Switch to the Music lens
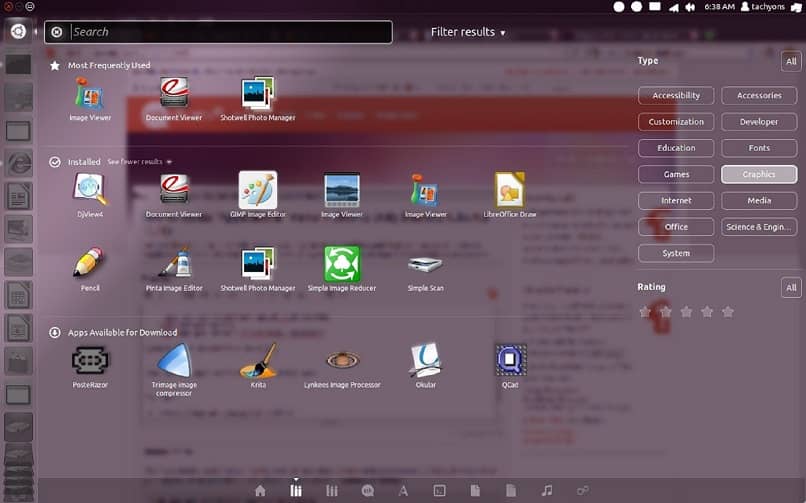 tap(547, 491)
